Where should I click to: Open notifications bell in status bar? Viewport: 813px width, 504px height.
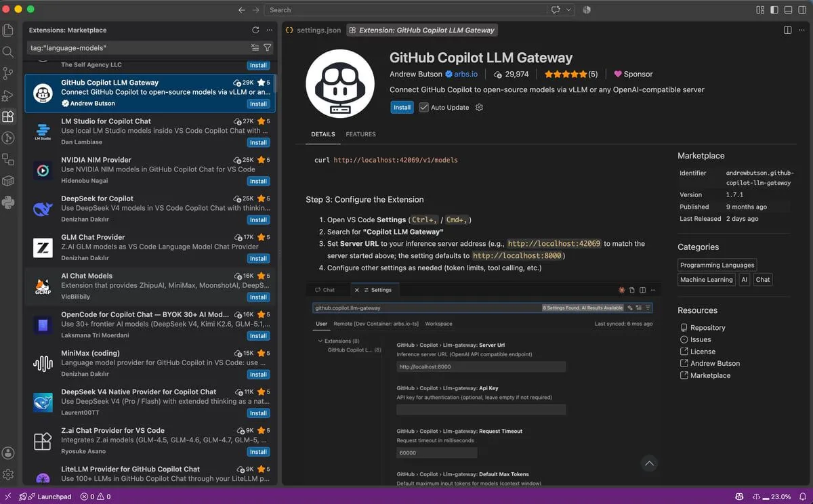click(x=803, y=497)
